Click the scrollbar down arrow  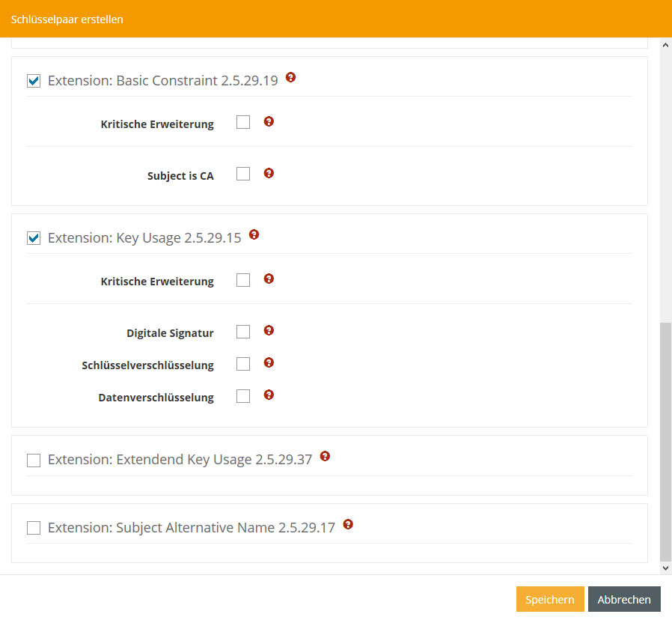(665, 568)
